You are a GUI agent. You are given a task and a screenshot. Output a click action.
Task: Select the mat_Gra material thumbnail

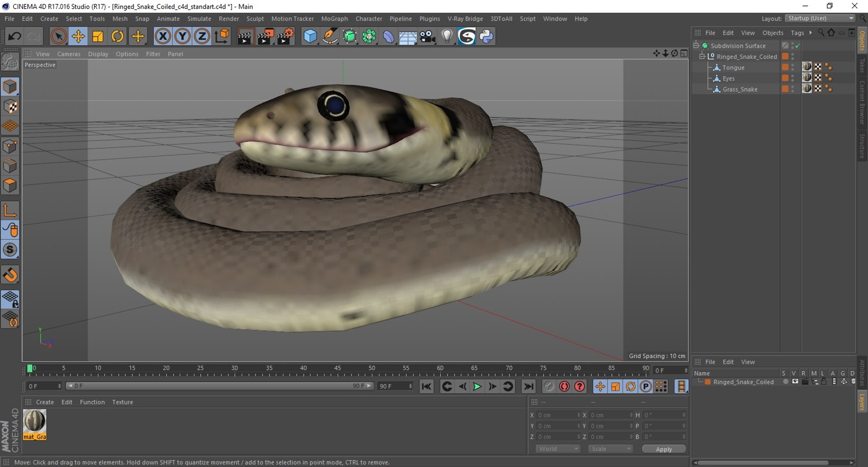coord(35,424)
